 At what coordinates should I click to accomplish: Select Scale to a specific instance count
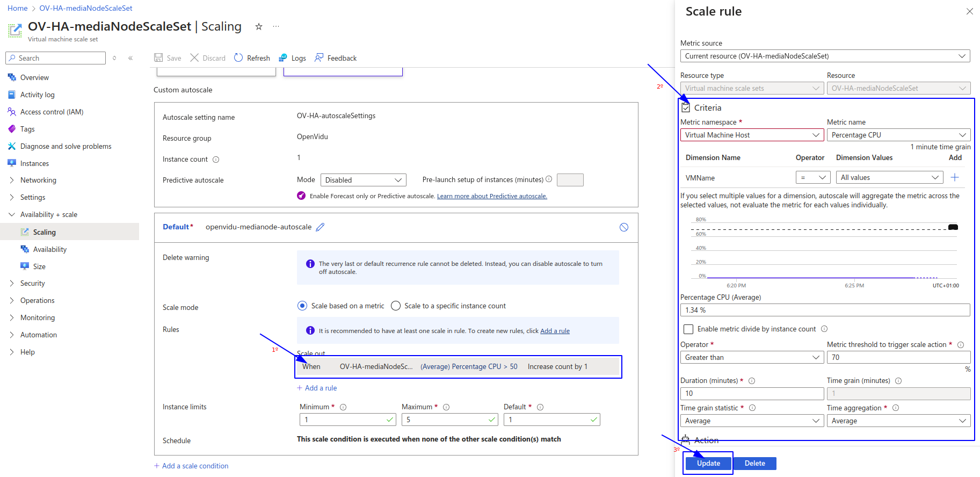[396, 306]
